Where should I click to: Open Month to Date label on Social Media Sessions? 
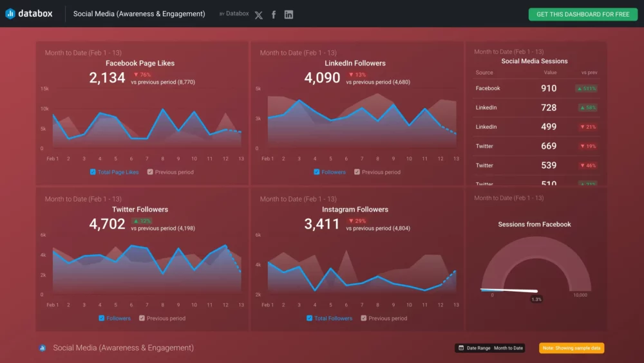[508, 51]
